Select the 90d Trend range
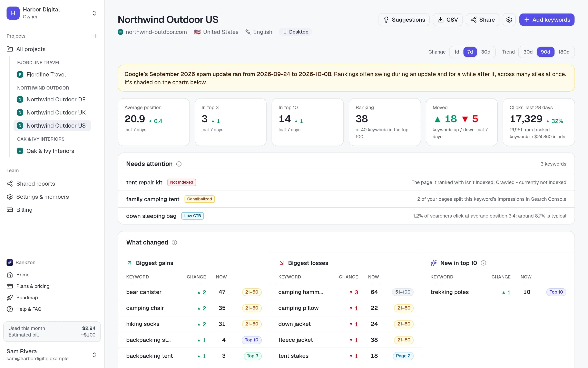Image resolution: width=588 pixels, height=368 pixels. 545,52
